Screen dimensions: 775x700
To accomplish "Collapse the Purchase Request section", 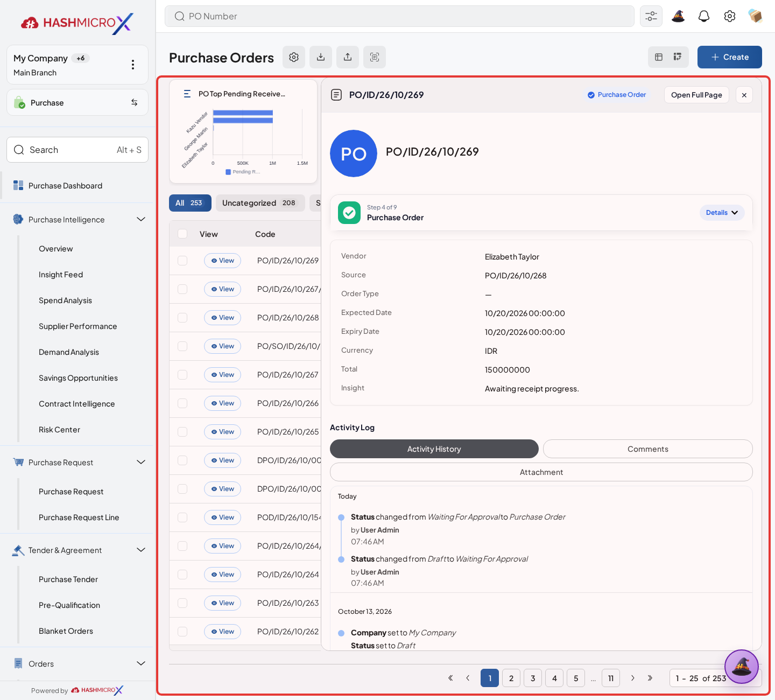I will point(141,462).
